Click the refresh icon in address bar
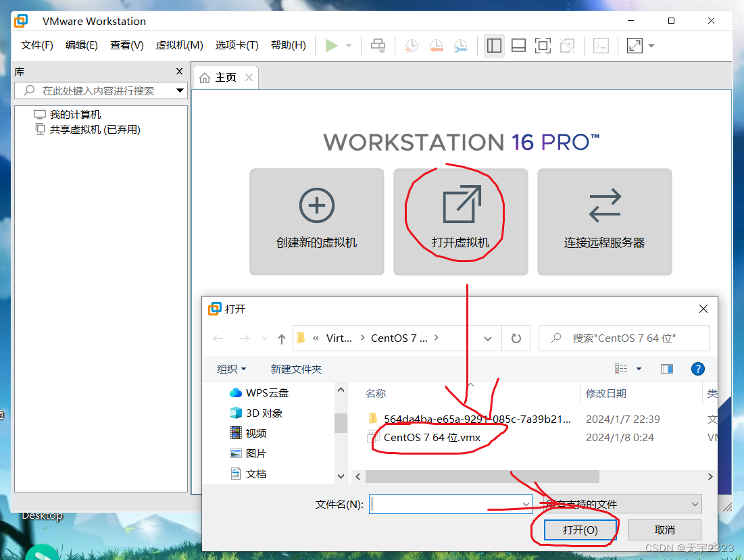This screenshot has width=744, height=560. coord(516,338)
